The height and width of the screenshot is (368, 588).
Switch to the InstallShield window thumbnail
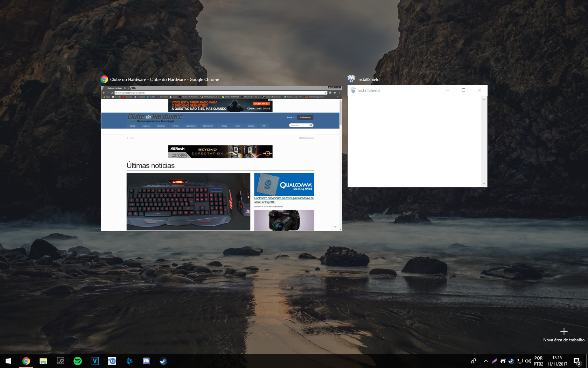(417, 136)
